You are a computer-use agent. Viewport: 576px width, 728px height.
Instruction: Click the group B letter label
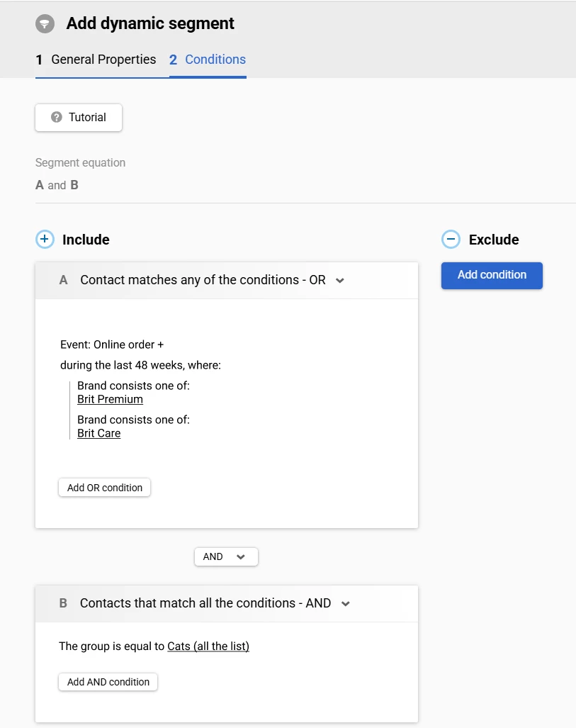(x=63, y=603)
